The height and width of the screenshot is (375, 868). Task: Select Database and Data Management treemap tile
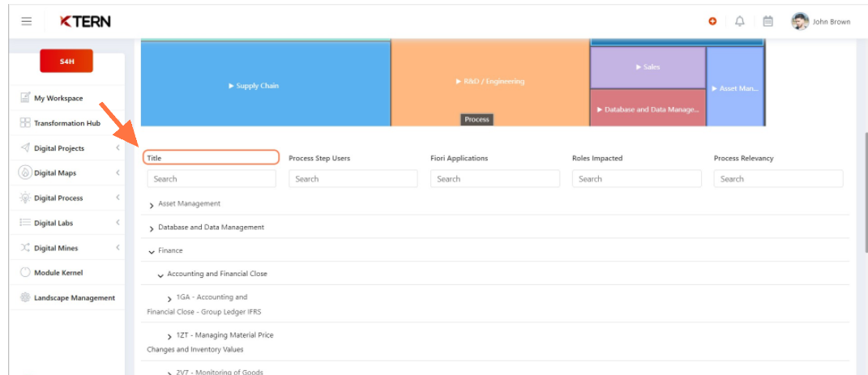[x=648, y=108]
